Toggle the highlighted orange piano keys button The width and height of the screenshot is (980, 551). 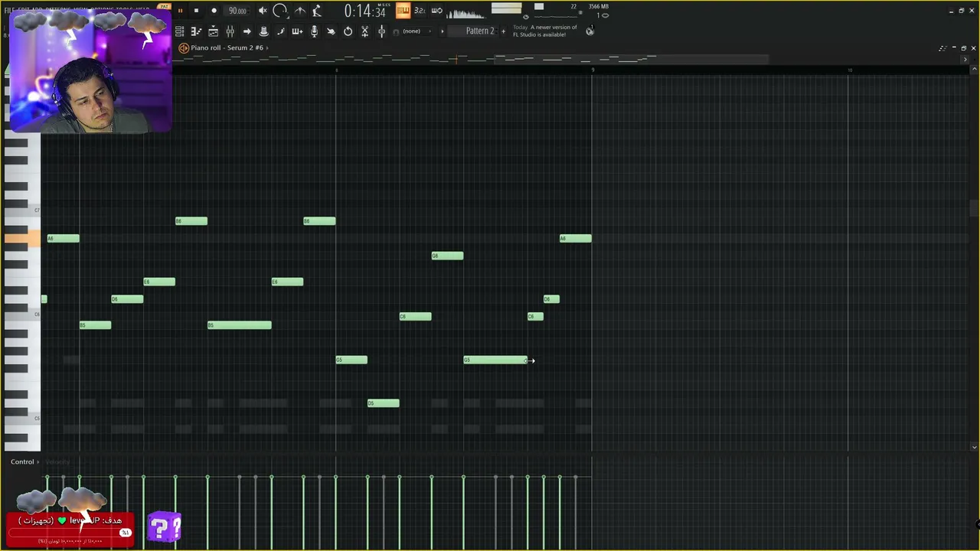[403, 11]
